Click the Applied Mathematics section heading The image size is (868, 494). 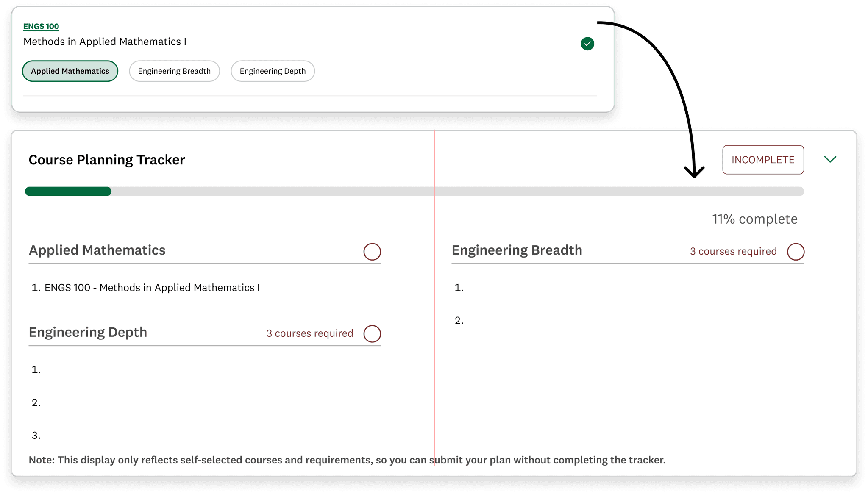pyautogui.click(x=97, y=250)
